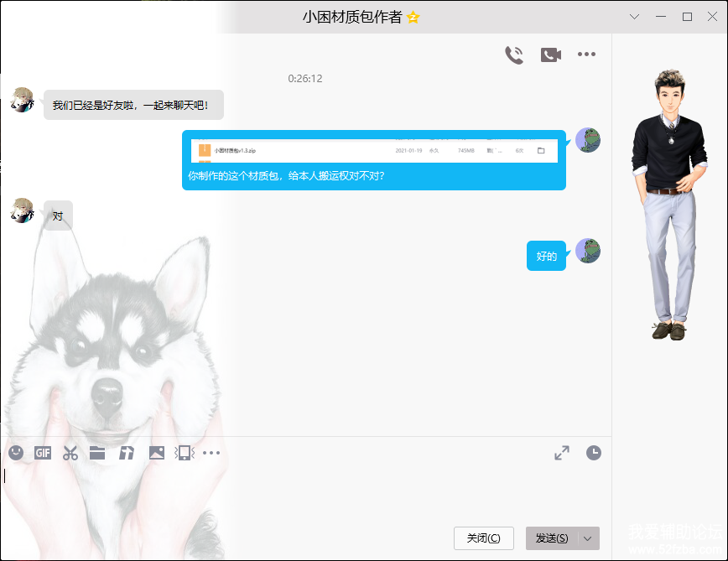
Task: Show more input toolbar tools
Action: click(x=211, y=453)
